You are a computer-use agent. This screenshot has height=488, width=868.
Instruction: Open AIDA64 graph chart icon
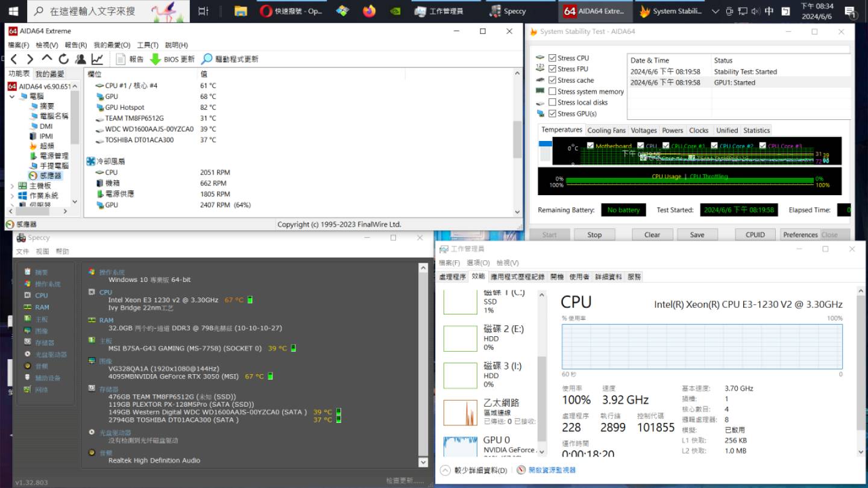point(96,59)
